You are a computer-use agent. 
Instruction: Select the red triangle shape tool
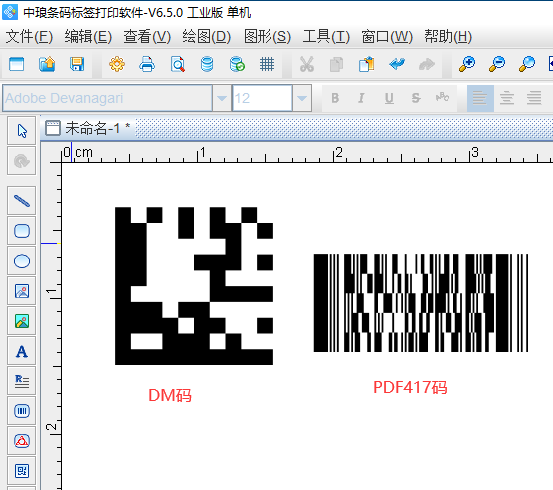(22, 441)
